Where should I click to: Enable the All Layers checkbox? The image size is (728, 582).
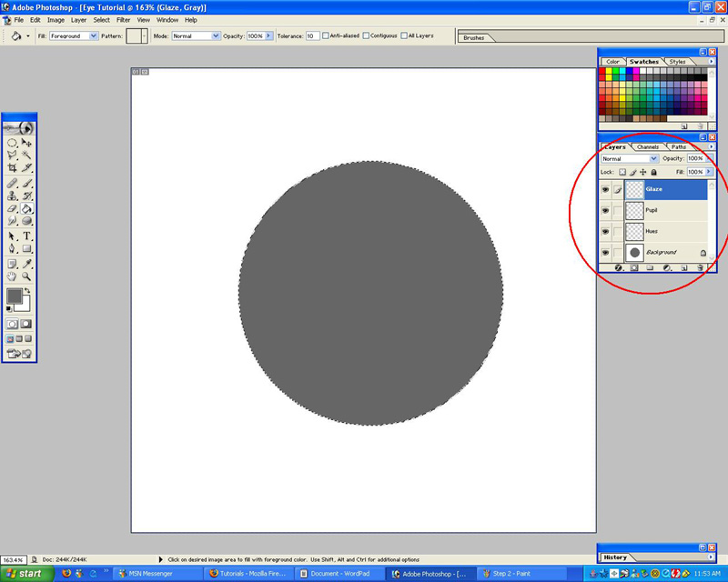click(404, 35)
